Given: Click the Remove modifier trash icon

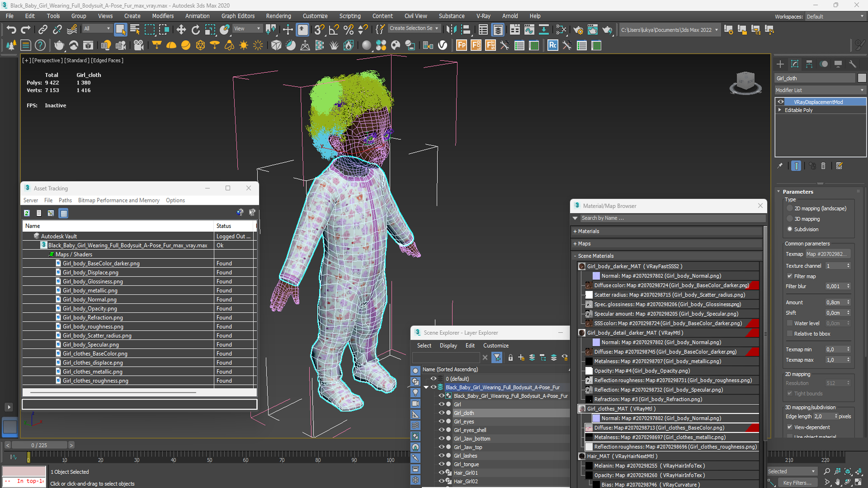Looking at the screenshot, I should 823,166.
